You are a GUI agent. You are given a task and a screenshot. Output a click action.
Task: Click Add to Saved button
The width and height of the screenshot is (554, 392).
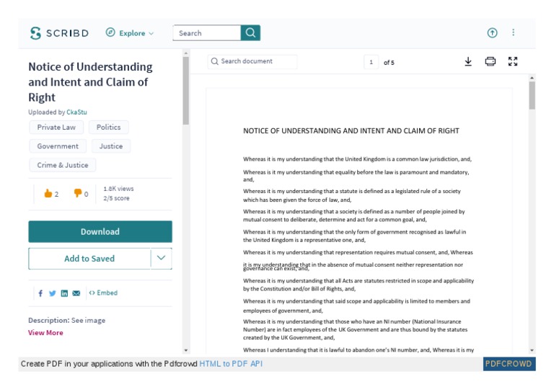point(89,259)
